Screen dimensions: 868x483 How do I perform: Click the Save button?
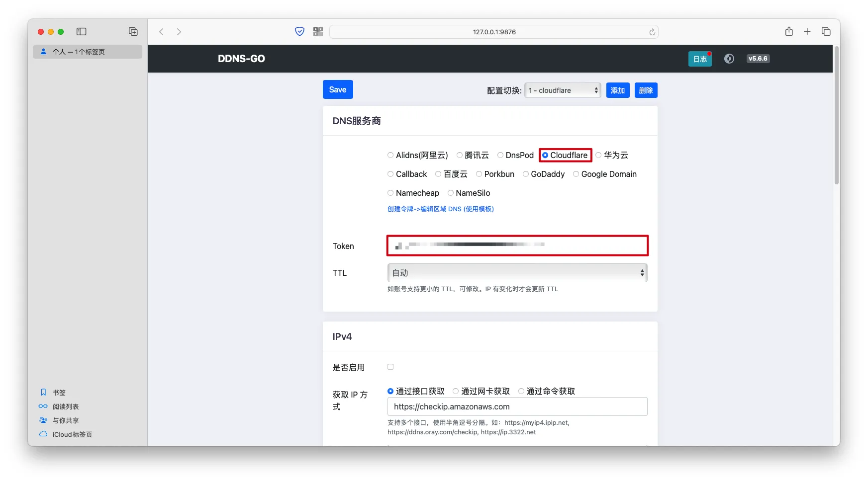(338, 89)
